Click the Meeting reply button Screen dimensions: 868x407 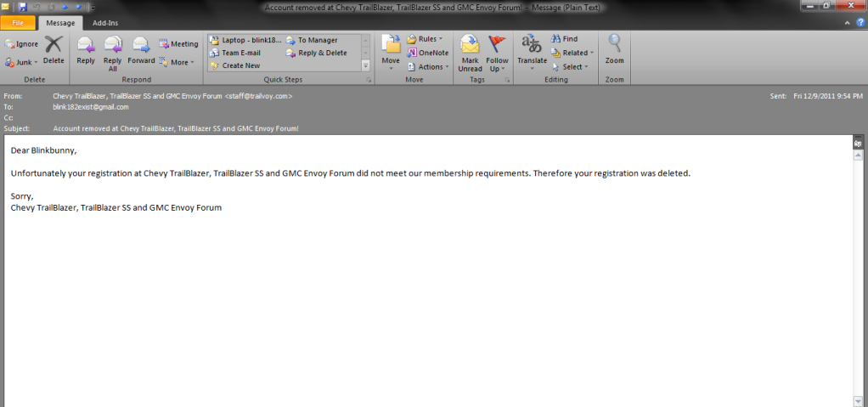(x=178, y=44)
